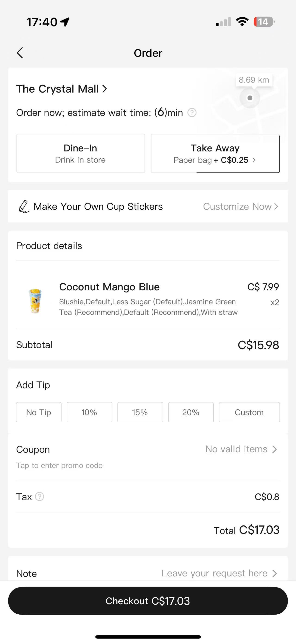Viewport: 296px width, 644px height.
Task: Pick the 20% tip option
Action: coord(191,412)
